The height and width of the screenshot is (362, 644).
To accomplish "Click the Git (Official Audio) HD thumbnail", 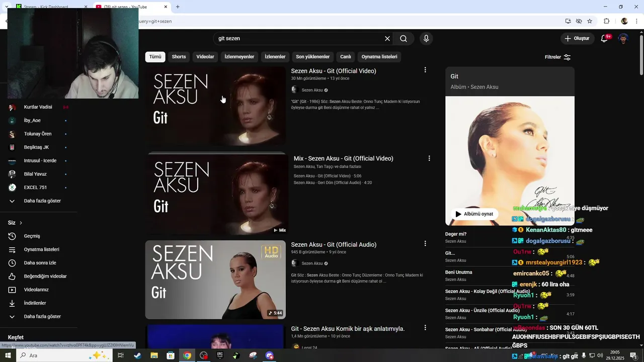I will (215, 280).
